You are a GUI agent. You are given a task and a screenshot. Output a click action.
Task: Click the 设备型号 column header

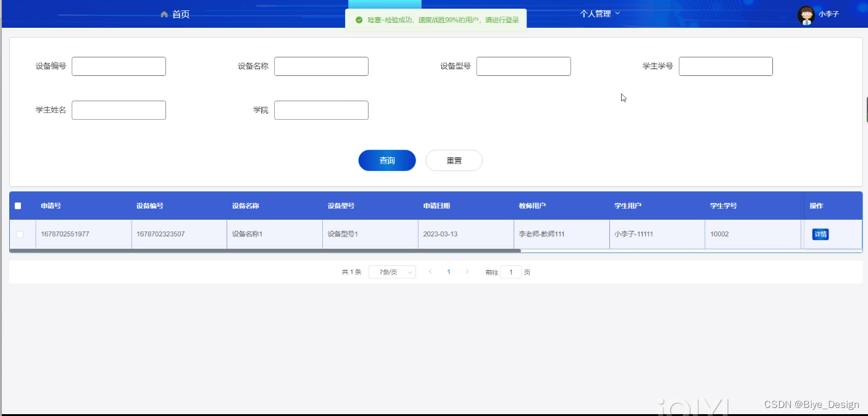click(341, 206)
